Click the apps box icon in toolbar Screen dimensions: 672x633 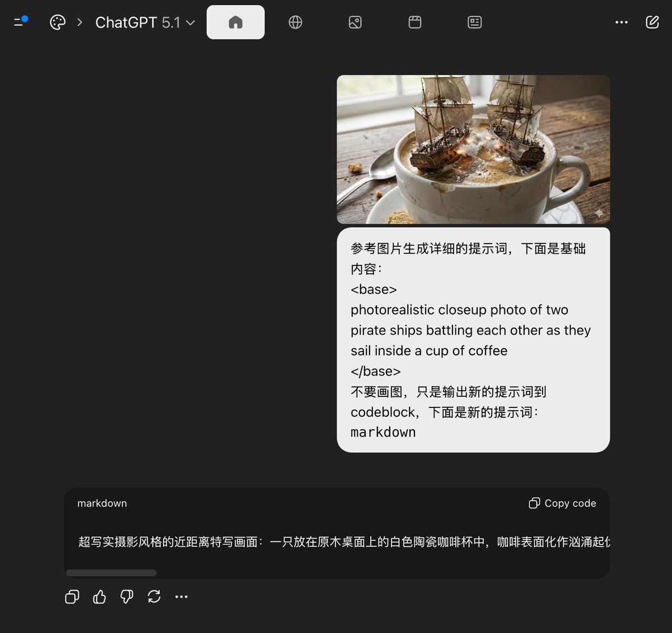(414, 22)
